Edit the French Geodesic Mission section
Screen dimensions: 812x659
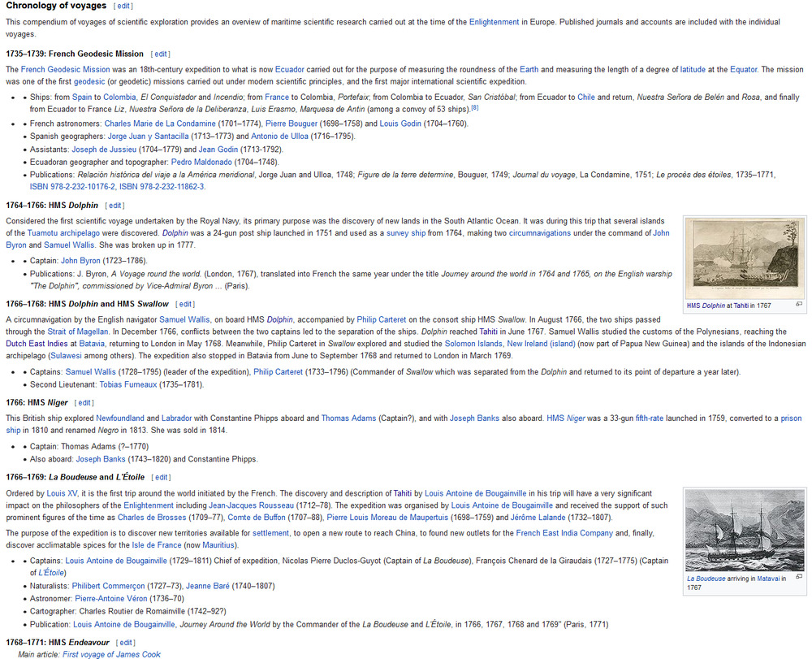[161, 54]
